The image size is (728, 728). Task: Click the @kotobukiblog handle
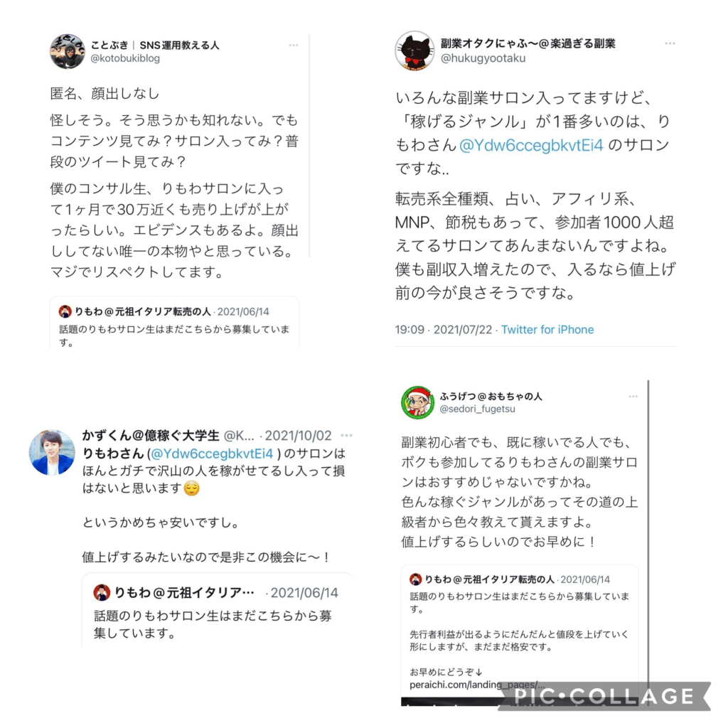[x=125, y=58]
